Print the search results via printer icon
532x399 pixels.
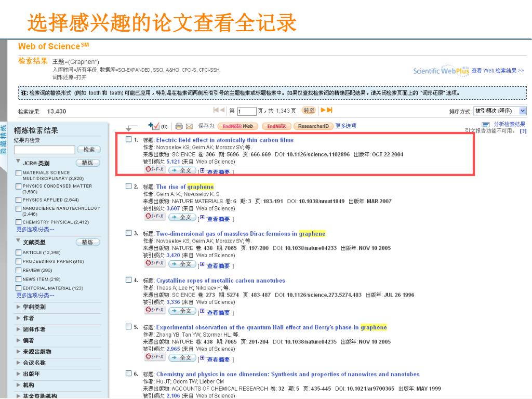pos(179,126)
